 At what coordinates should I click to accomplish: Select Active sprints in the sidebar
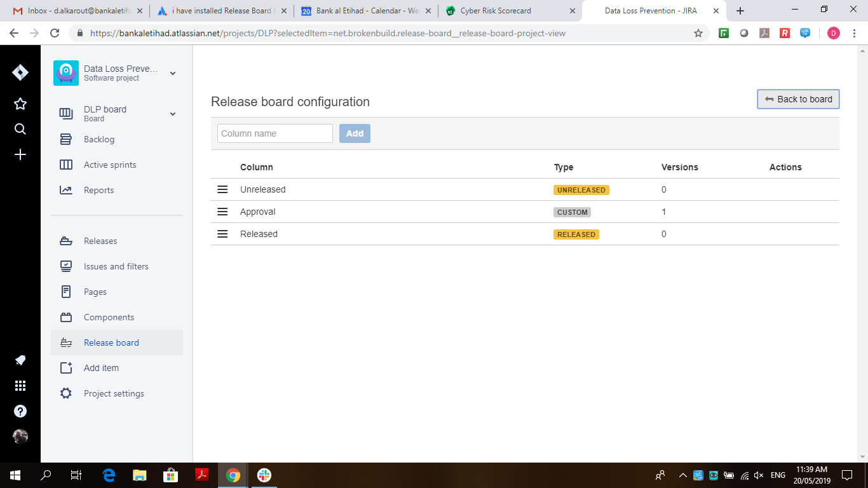point(109,165)
